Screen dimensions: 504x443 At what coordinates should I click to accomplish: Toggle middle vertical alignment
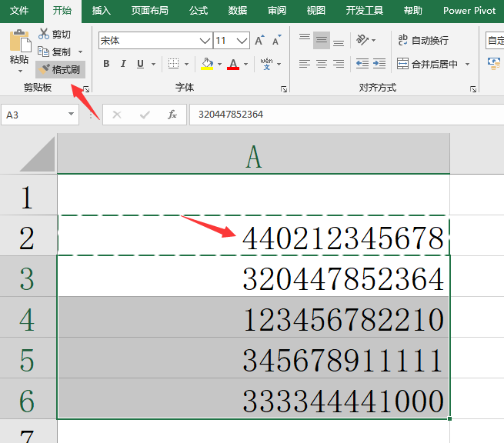(x=322, y=40)
